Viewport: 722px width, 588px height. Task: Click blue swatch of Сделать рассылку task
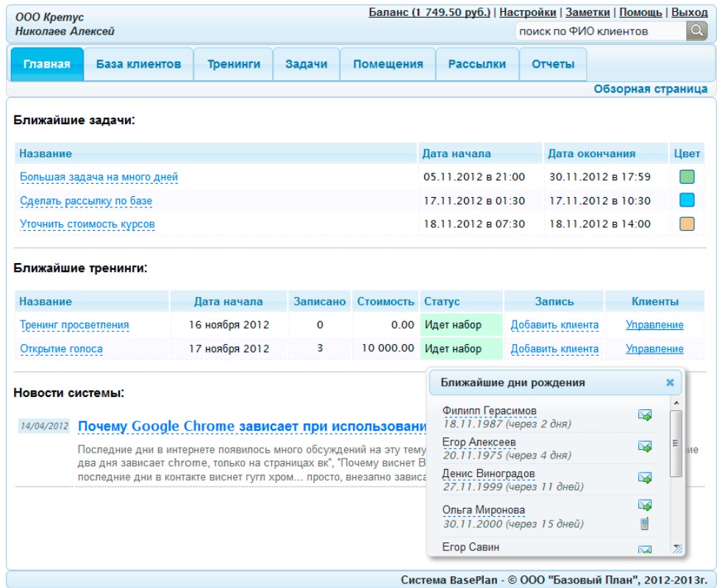[687, 201]
